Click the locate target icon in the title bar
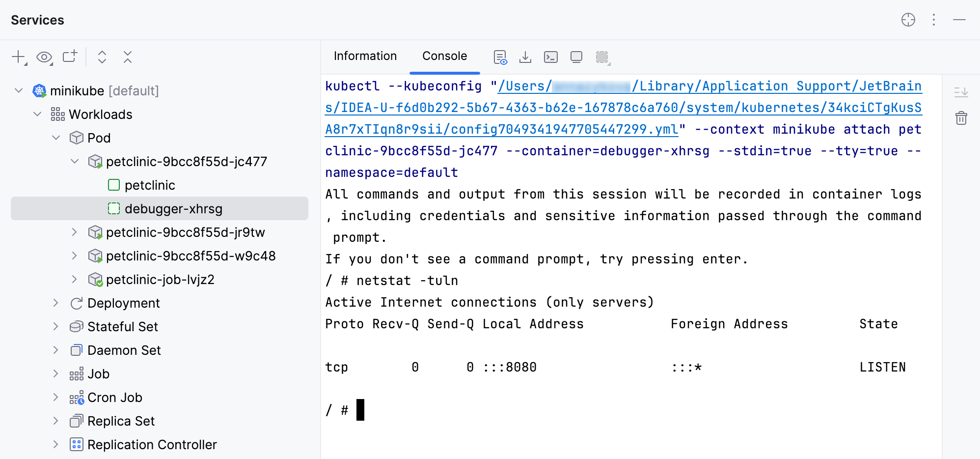 click(908, 20)
